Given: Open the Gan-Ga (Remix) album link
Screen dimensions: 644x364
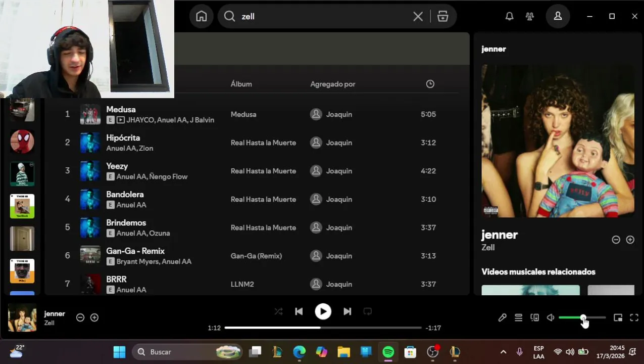Looking at the screenshot, I should click(256, 256).
